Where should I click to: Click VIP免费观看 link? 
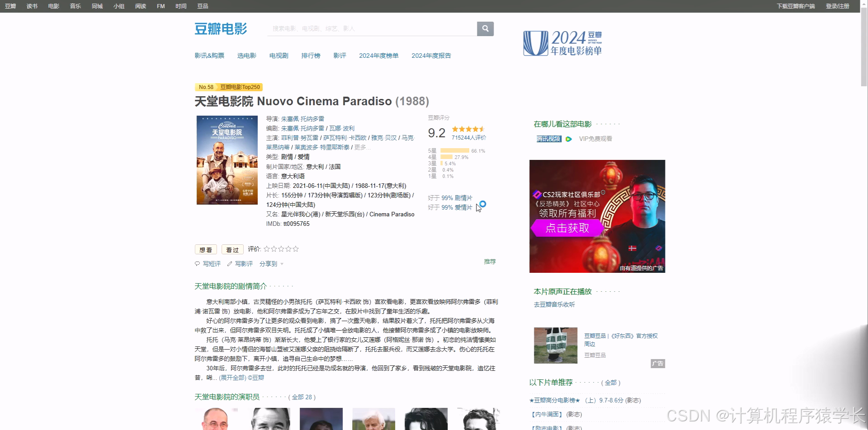[x=595, y=139]
